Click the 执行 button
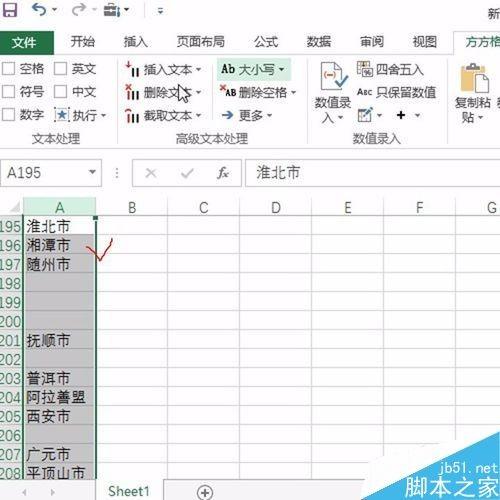 point(80,115)
